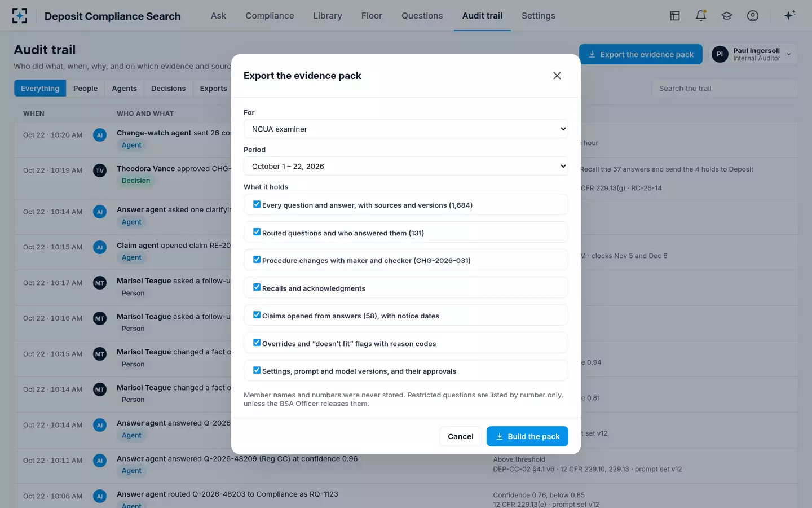This screenshot has height=508, width=812.
Task: Uncheck Settings, prompt and model versions checkbox
Action: coord(257,370)
